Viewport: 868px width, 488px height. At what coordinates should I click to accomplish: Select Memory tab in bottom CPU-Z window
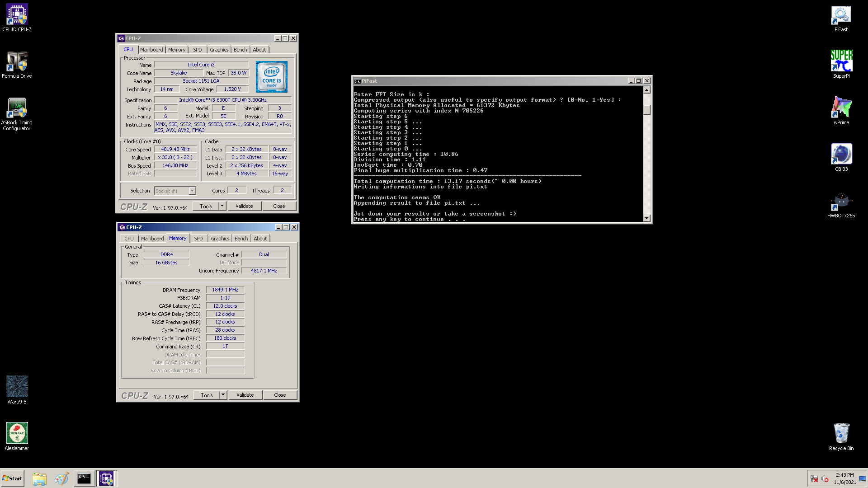tap(178, 238)
